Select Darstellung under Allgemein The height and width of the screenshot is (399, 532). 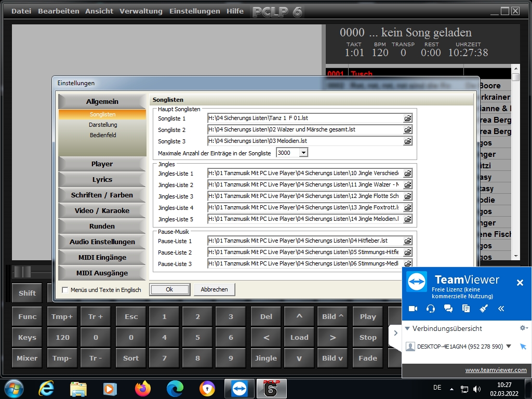coord(102,125)
